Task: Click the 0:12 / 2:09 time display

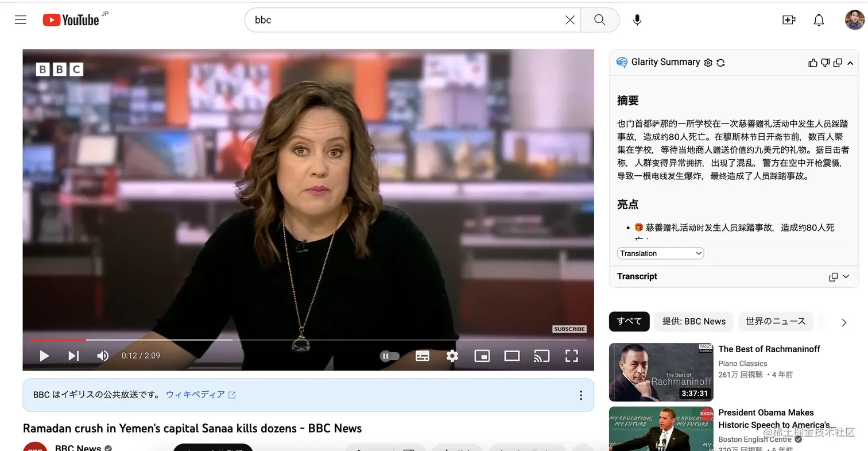Action: coord(141,356)
